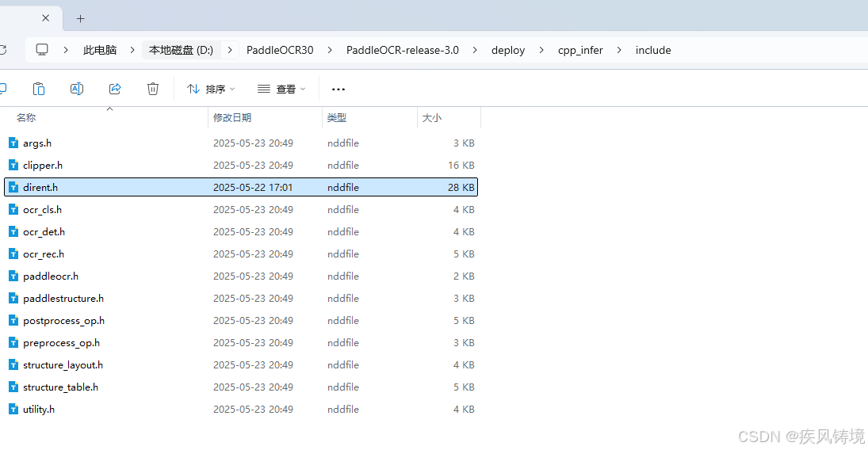This screenshot has height=450, width=868.
Task: Click the Rename toolbar icon
Action: (x=77, y=89)
